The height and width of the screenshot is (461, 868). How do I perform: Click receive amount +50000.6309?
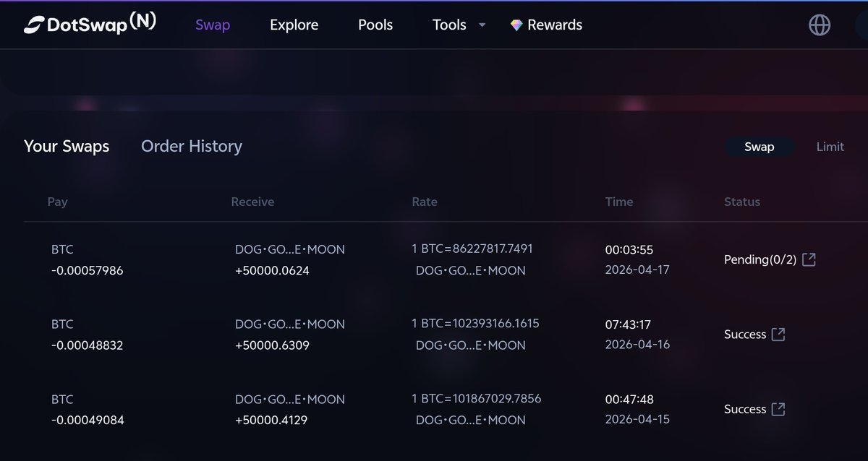272,345
